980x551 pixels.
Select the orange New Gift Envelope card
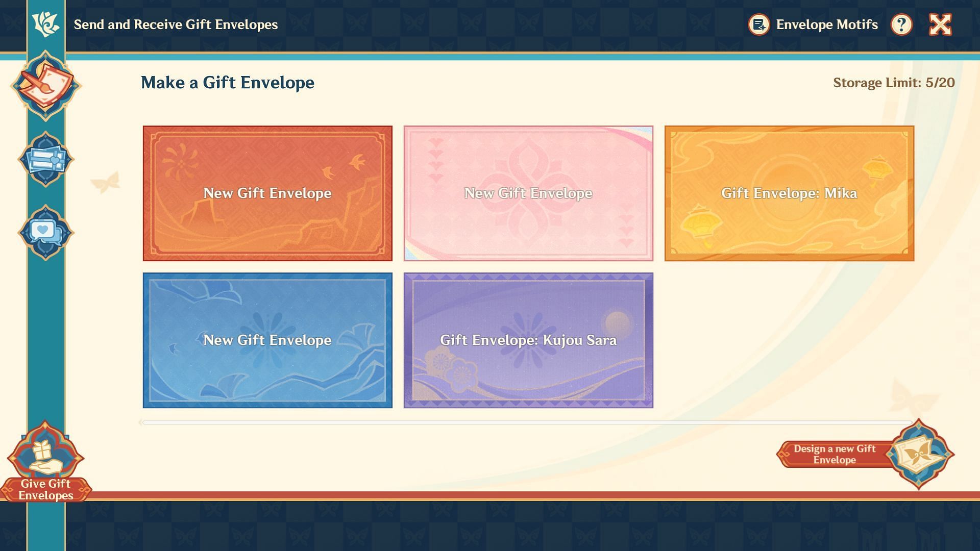click(267, 193)
